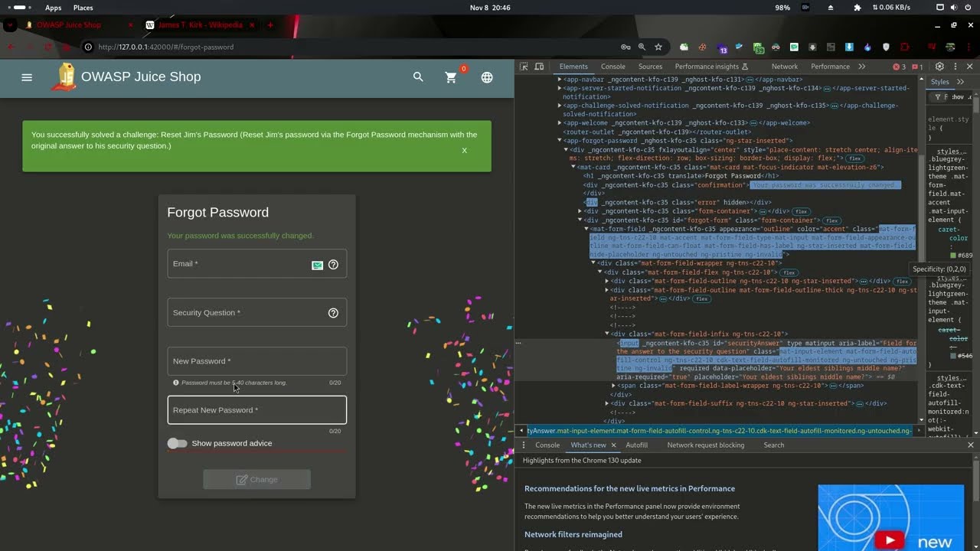Open drawer three-dot menu beside Console
This screenshot has width=980, height=551.
point(524,445)
